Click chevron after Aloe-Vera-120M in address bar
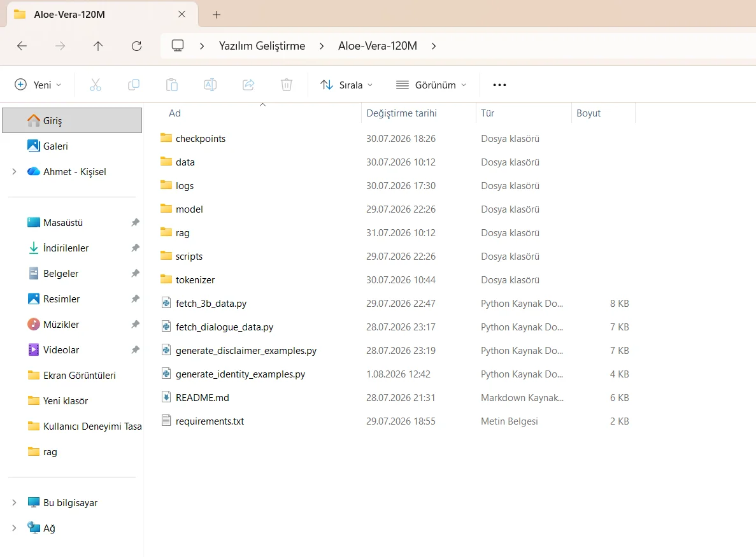This screenshot has height=557, width=756. click(x=434, y=46)
